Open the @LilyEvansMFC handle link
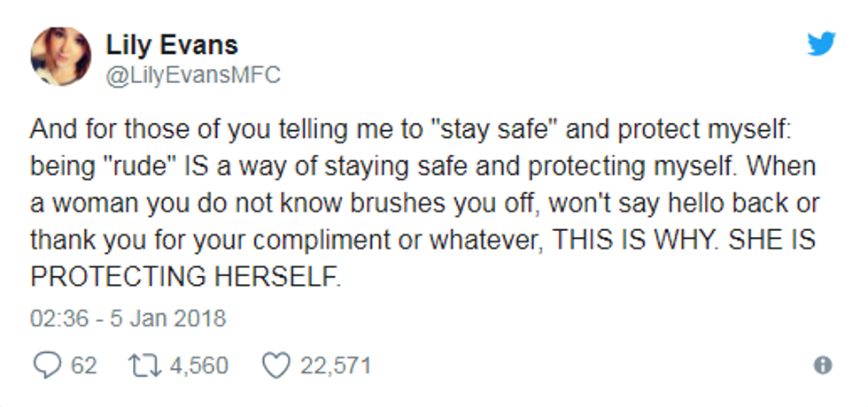This screenshot has height=407, width=868. (x=193, y=75)
